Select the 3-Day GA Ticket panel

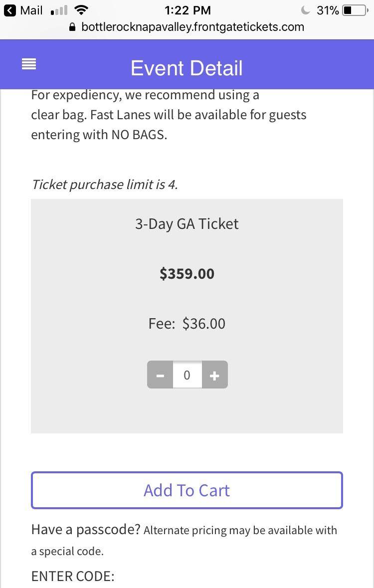point(187,223)
